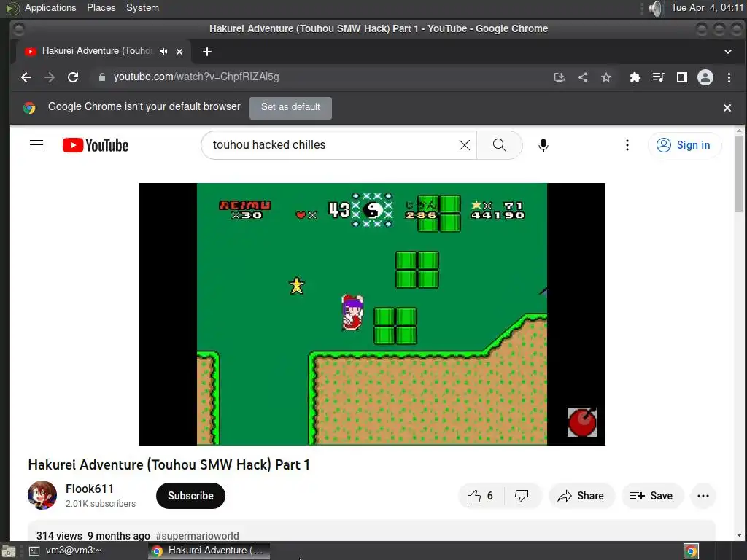Image resolution: width=747 pixels, height=560 pixels.
Task: Reload the YouTube page
Action: [73, 77]
